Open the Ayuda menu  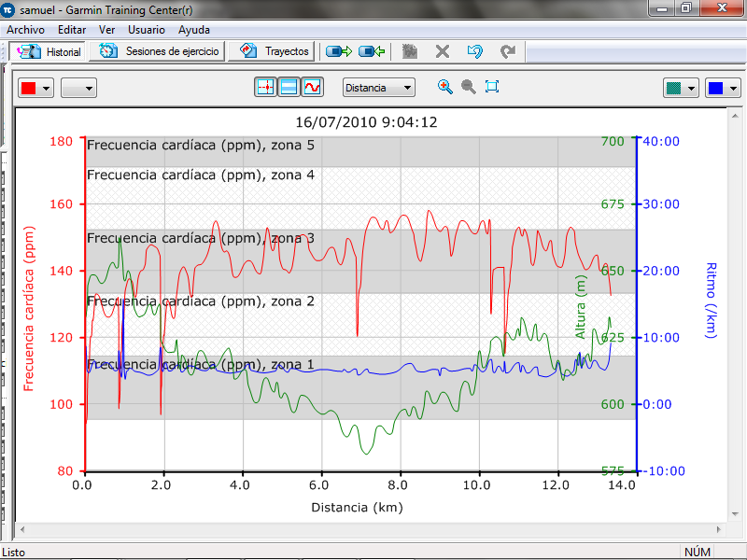[194, 30]
